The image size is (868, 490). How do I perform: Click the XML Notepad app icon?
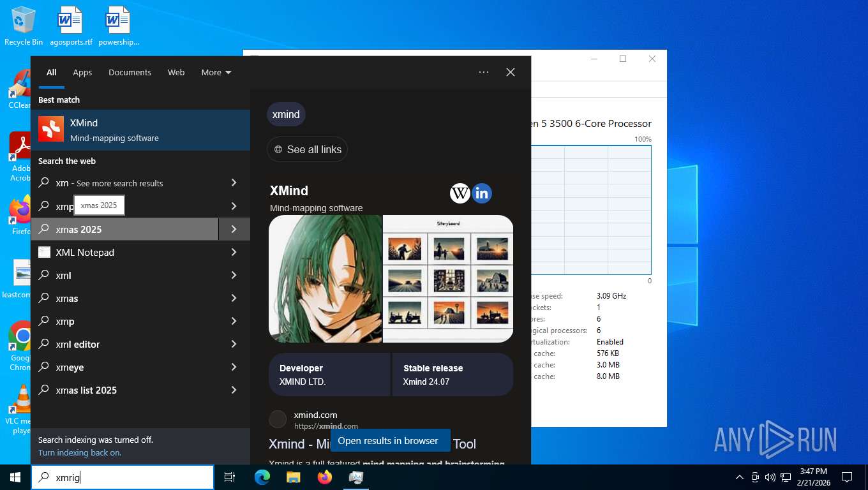(x=44, y=252)
